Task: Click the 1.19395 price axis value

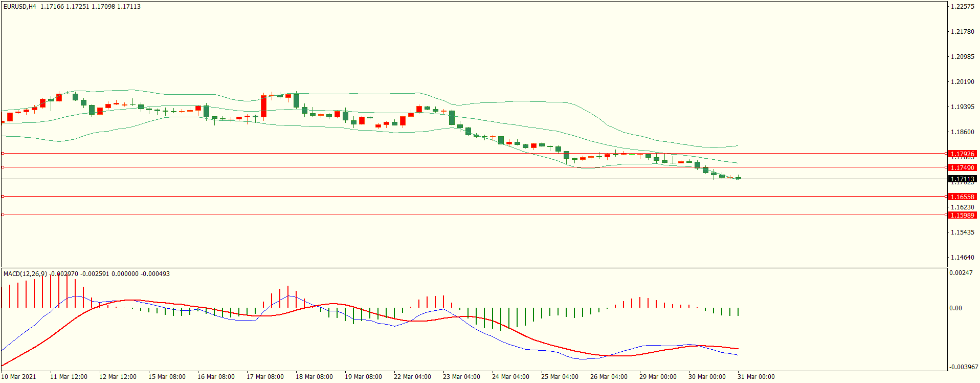Action: point(963,107)
